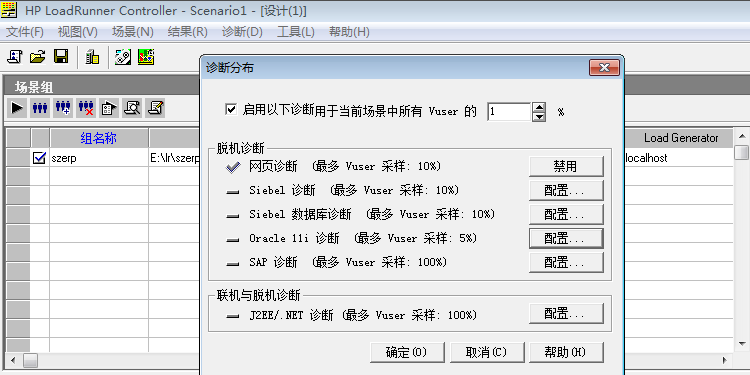750x375 pixels.
Task: Click the vertical scrollbar down arrow
Action: click(x=742, y=343)
